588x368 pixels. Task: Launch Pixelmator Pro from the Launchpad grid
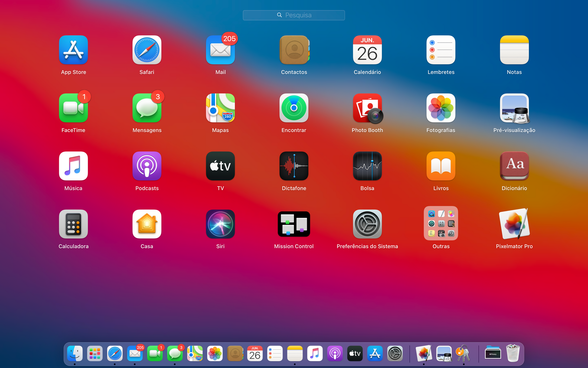coord(514,224)
